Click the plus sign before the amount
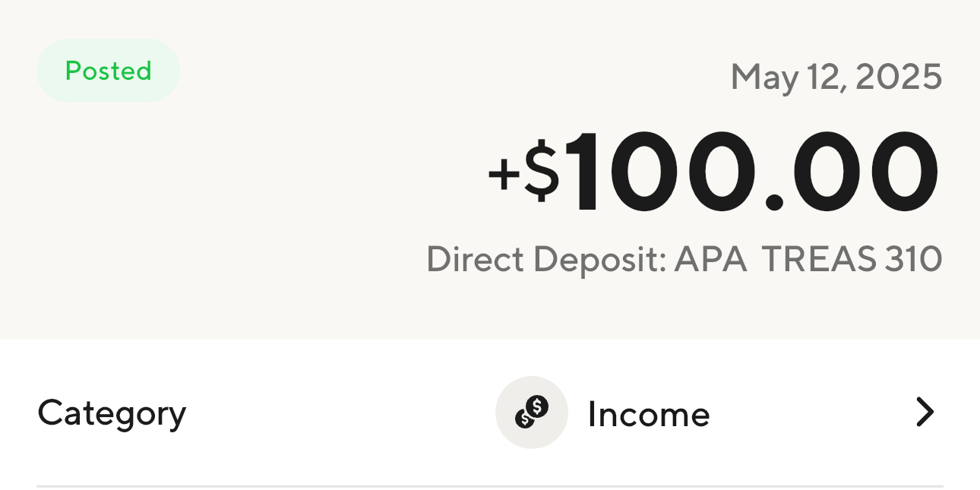Viewport: 980px width, 490px height. tap(503, 173)
